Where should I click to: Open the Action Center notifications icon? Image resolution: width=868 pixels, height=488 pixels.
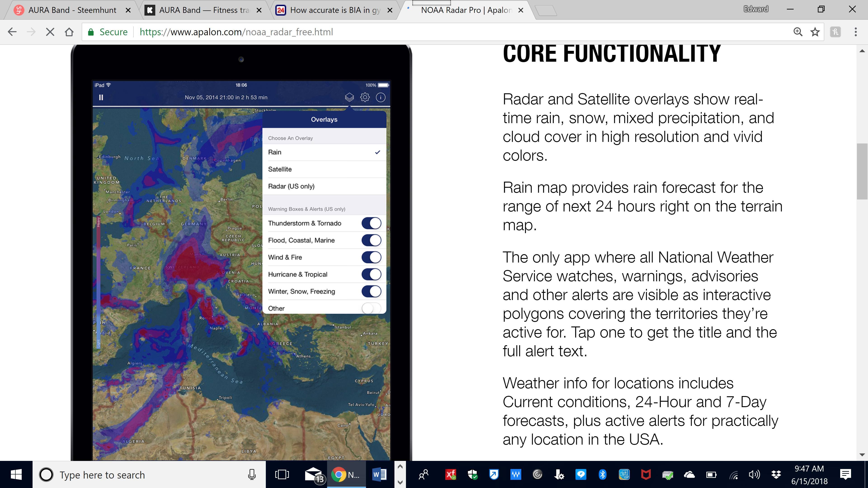tap(845, 475)
